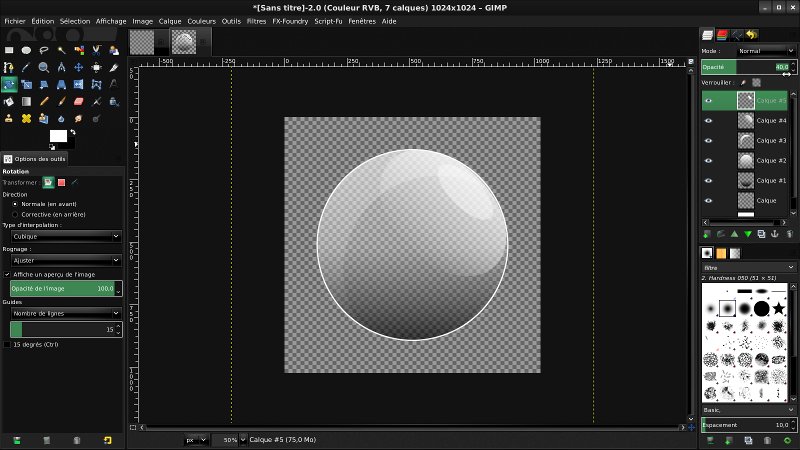Swap foreground and background colors

[73, 132]
